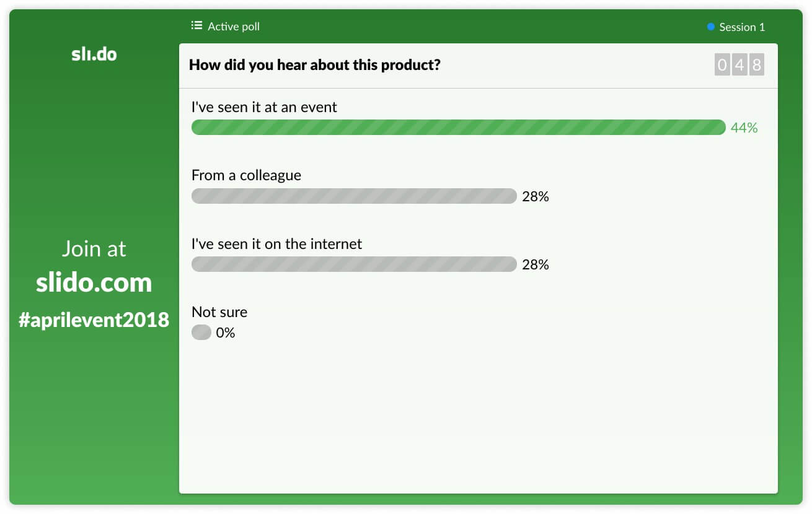This screenshot has width=812, height=514.
Task: Select "I've seen it at an event" option text
Action: (x=264, y=107)
